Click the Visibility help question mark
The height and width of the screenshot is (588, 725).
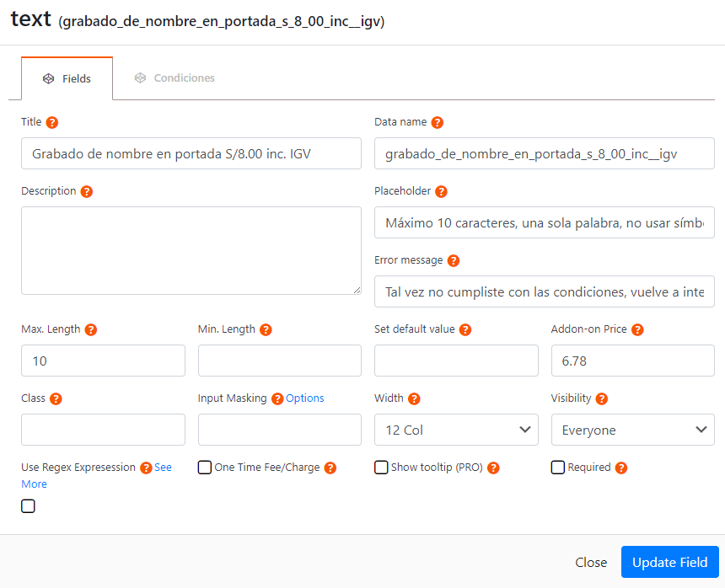602,398
